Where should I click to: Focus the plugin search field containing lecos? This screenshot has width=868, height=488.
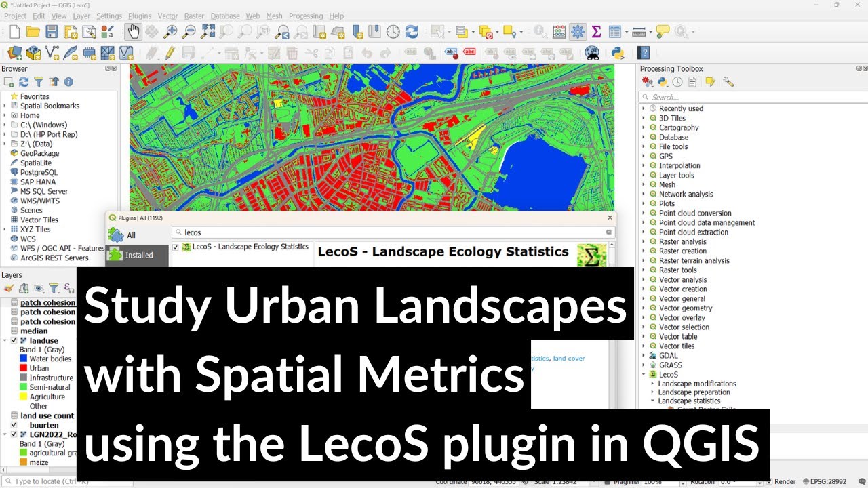(x=393, y=232)
